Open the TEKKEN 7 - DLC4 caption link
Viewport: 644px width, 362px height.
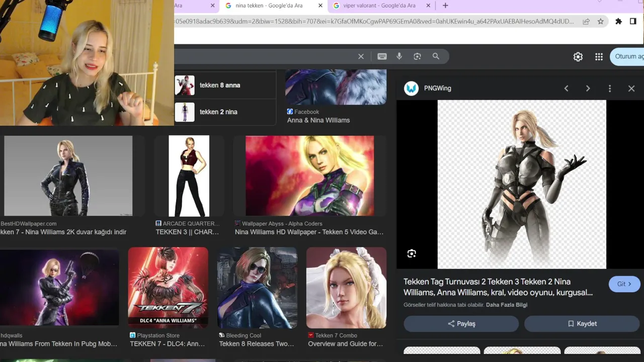click(168, 344)
